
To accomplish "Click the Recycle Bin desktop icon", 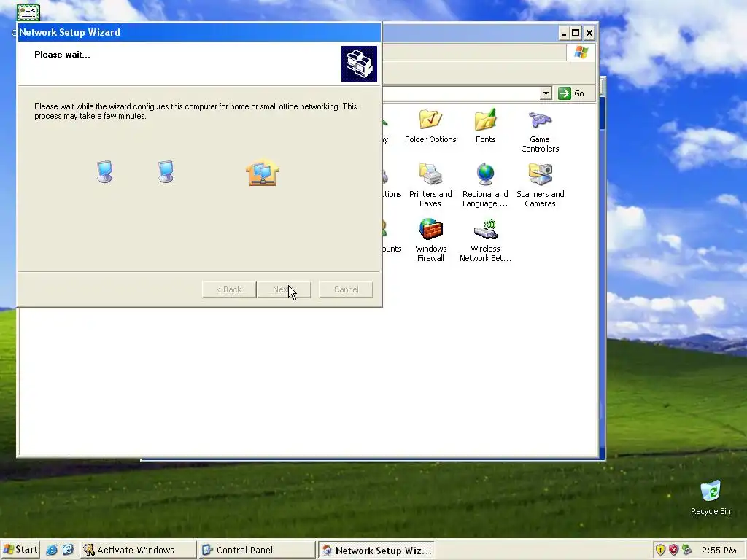I will 711,497.
